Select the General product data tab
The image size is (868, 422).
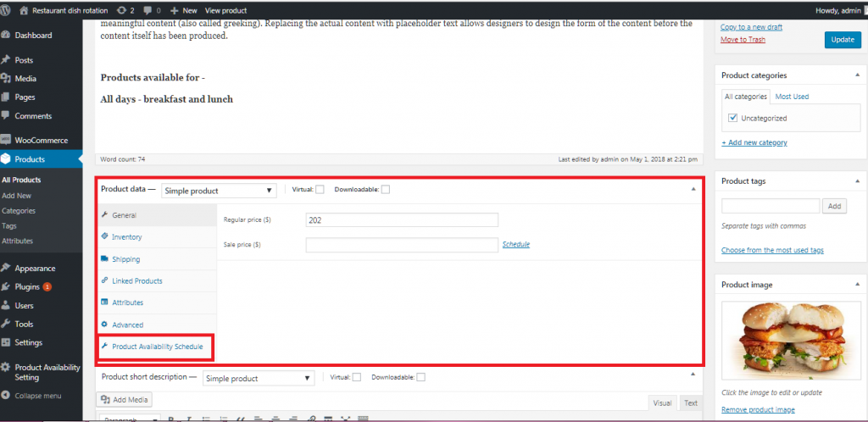[157, 215]
